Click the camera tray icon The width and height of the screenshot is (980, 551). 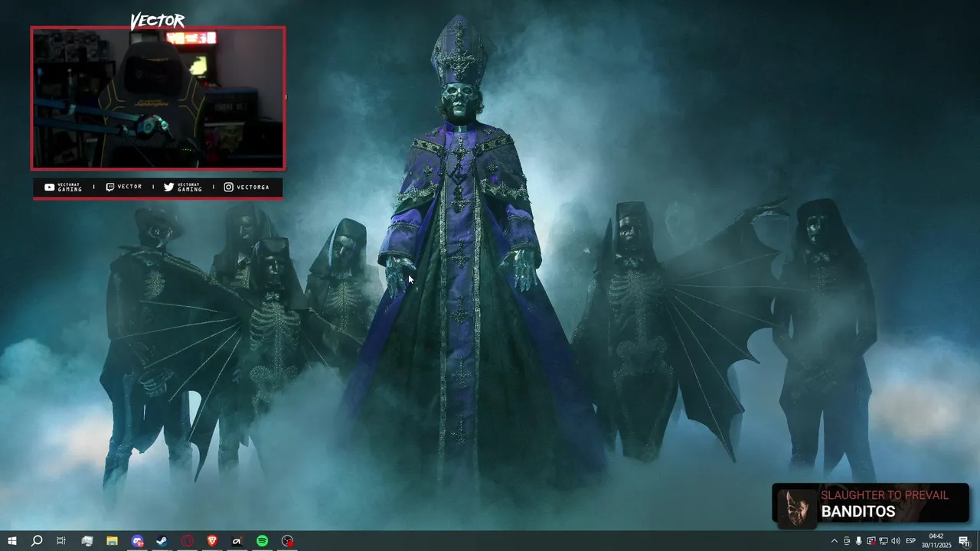tap(847, 541)
